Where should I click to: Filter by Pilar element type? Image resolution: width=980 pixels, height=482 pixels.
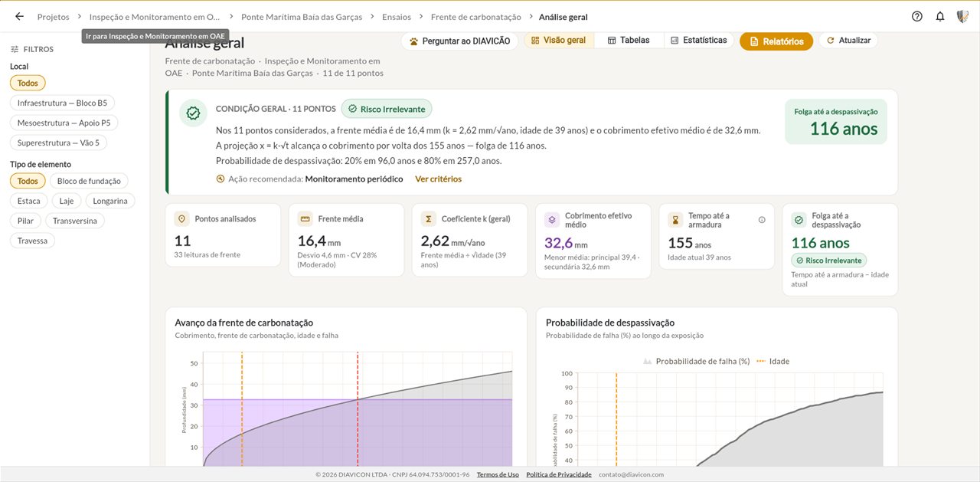point(25,221)
